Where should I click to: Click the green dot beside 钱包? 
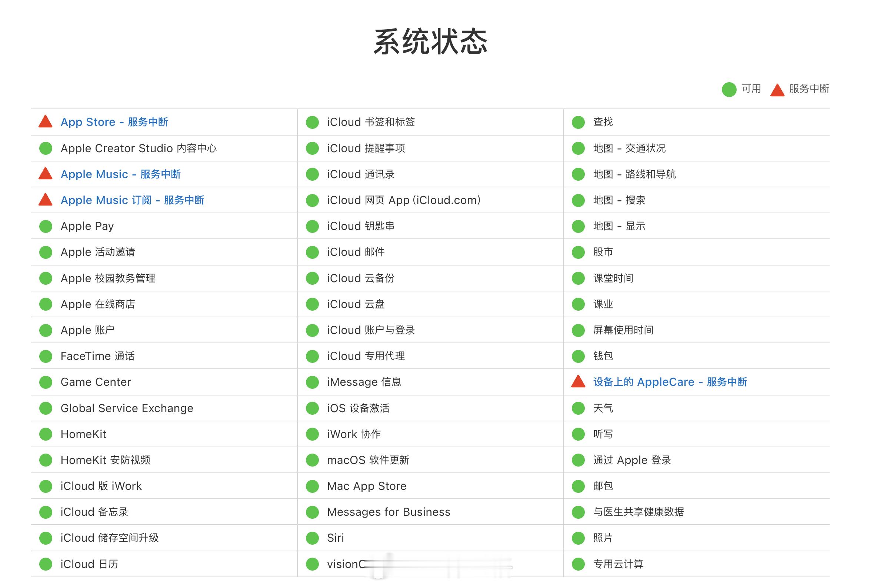click(x=578, y=356)
